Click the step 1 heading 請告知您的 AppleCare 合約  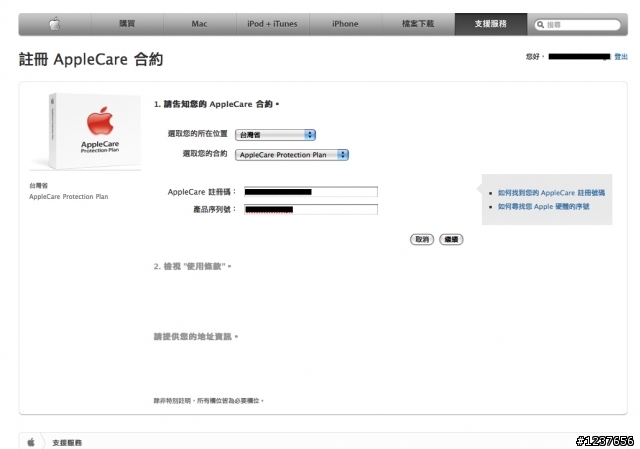(216, 104)
